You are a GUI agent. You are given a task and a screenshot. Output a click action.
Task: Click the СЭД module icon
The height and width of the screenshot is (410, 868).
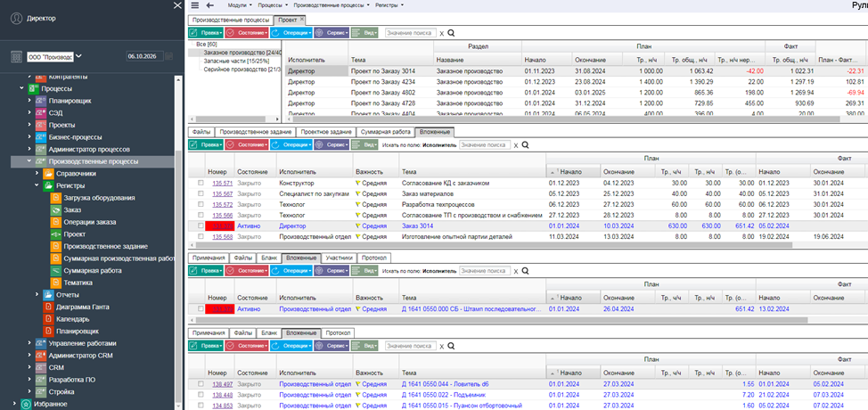click(41, 113)
